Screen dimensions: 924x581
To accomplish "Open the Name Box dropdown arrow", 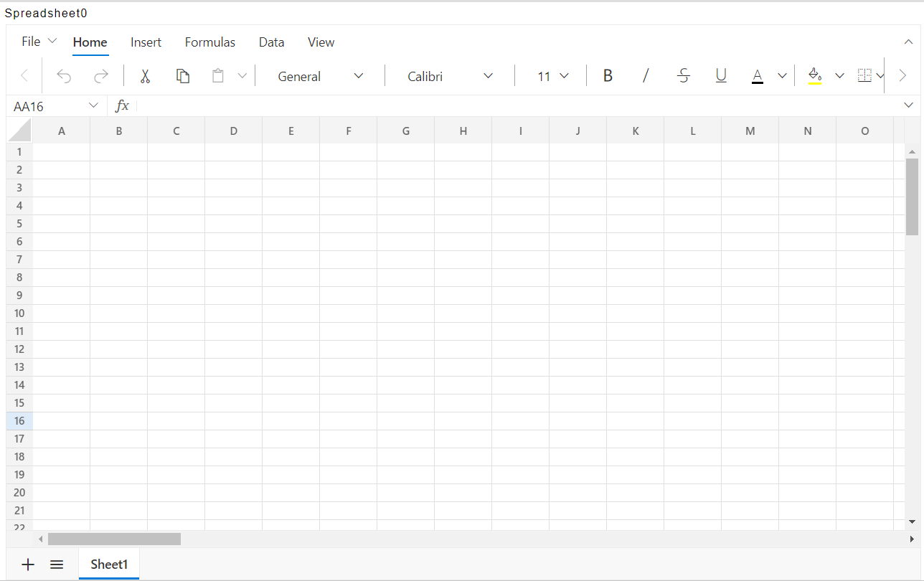I will 93,106.
